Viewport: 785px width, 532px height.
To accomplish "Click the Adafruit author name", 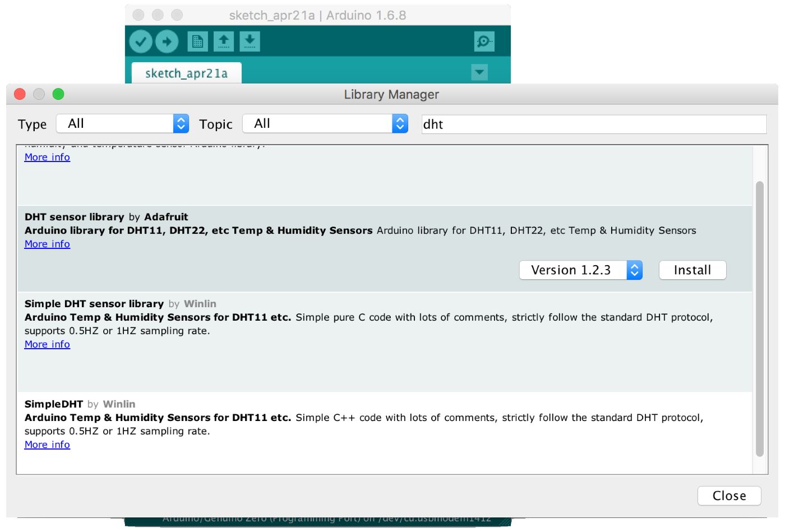I will click(166, 217).
